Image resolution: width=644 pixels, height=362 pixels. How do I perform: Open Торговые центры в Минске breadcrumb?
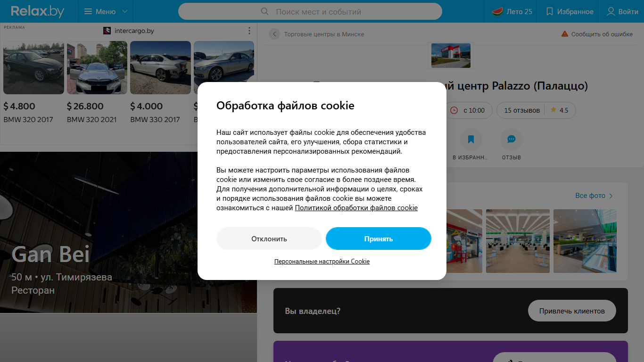tap(324, 34)
